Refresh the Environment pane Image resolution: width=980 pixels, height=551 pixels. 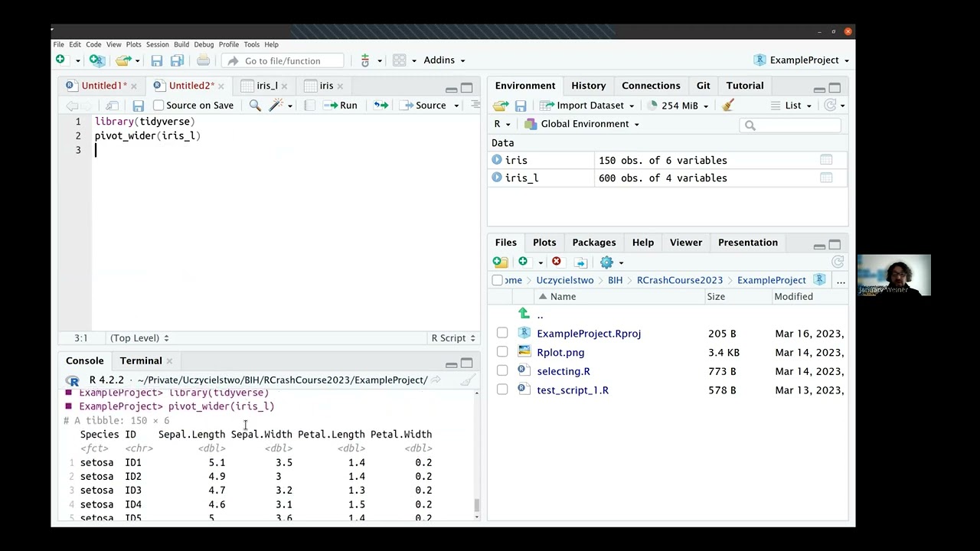[x=830, y=106]
